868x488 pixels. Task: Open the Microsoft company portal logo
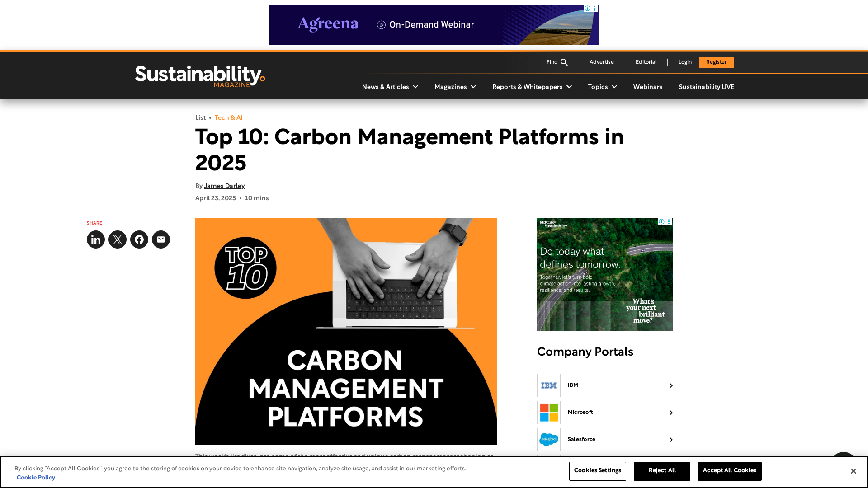point(549,413)
